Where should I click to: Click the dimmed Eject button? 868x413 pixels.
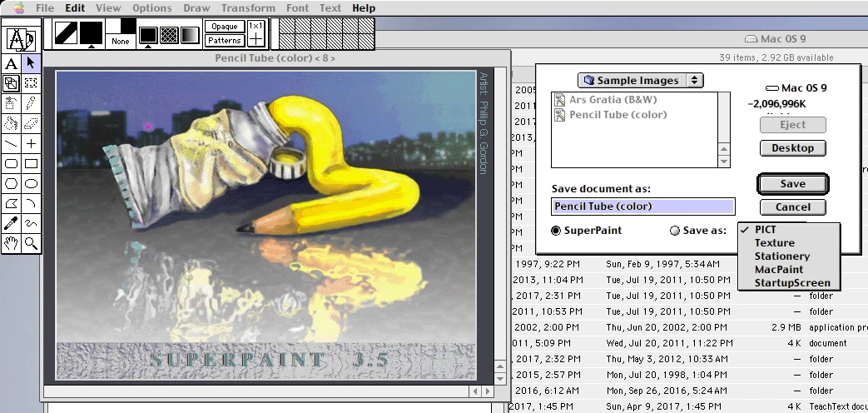click(793, 125)
